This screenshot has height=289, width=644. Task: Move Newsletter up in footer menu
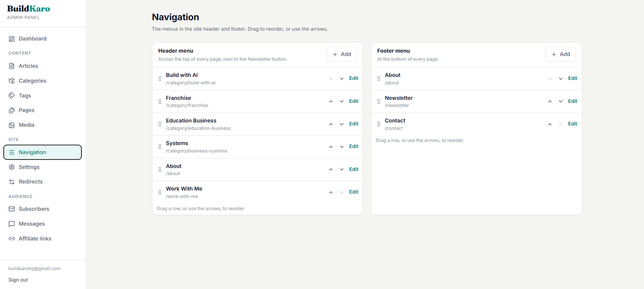pyautogui.click(x=550, y=102)
